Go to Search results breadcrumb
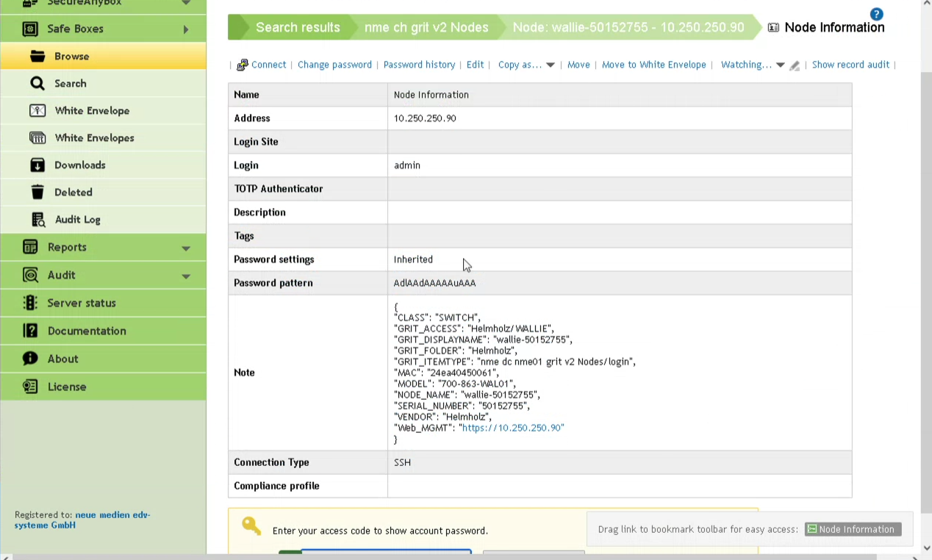The height and width of the screenshot is (560, 932). [298, 27]
